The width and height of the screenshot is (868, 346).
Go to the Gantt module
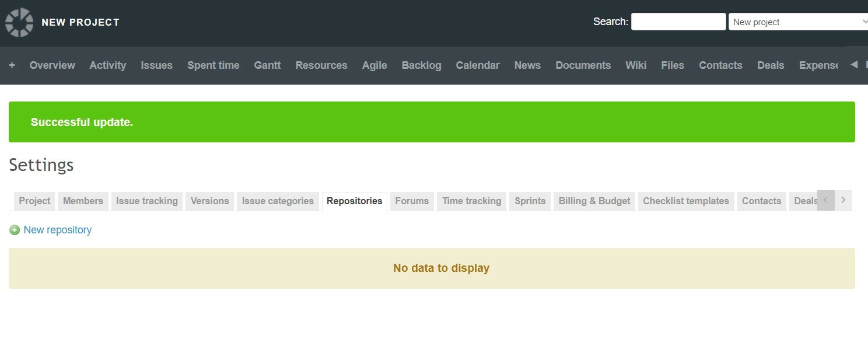[x=267, y=65]
